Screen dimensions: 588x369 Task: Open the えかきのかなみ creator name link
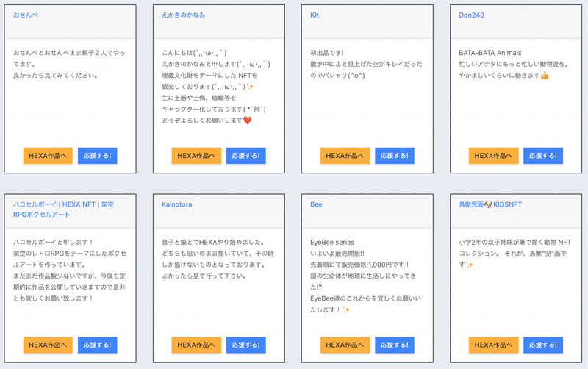[x=183, y=15]
